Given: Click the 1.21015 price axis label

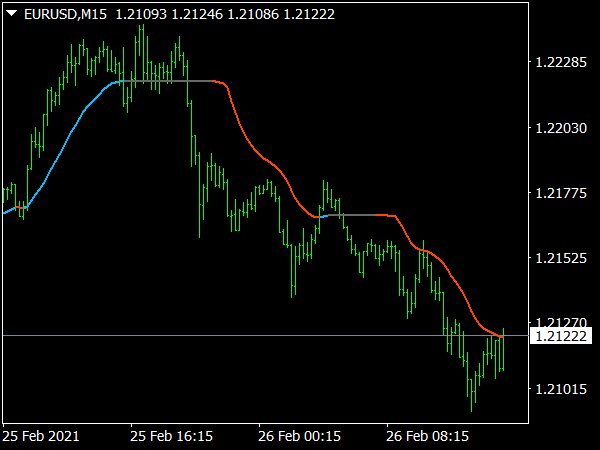Looking at the screenshot, I should pyautogui.click(x=561, y=389).
